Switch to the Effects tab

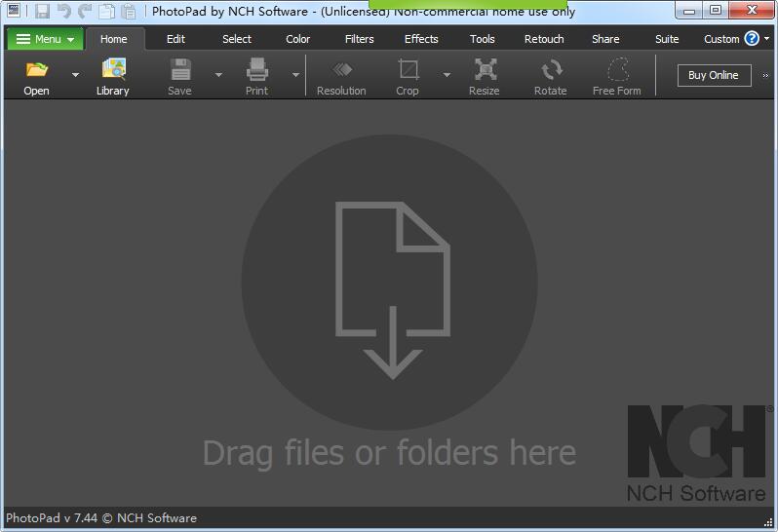coord(421,39)
